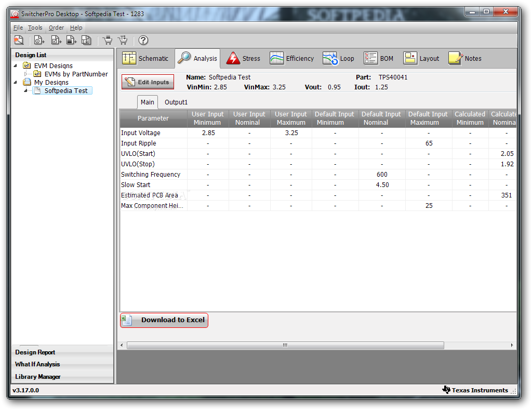Open the Library Manager panel
Viewport: 532px width, 410px height.
[62, 377]
